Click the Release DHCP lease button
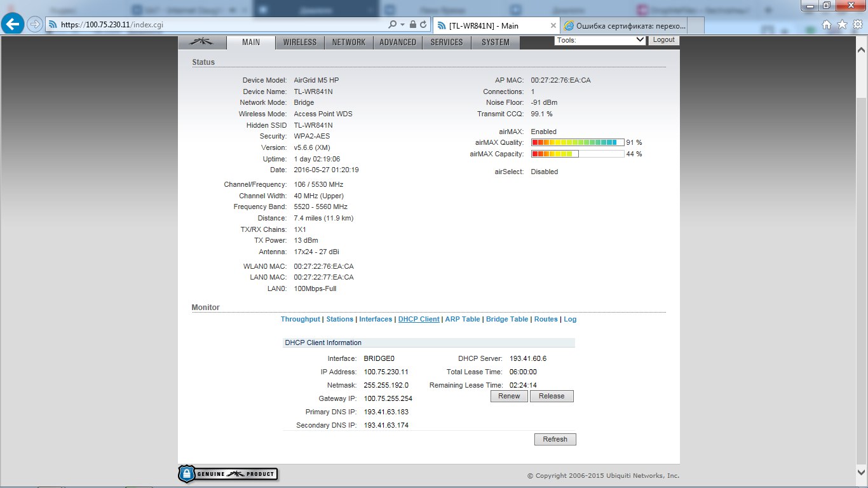 [x=552, y=396]
